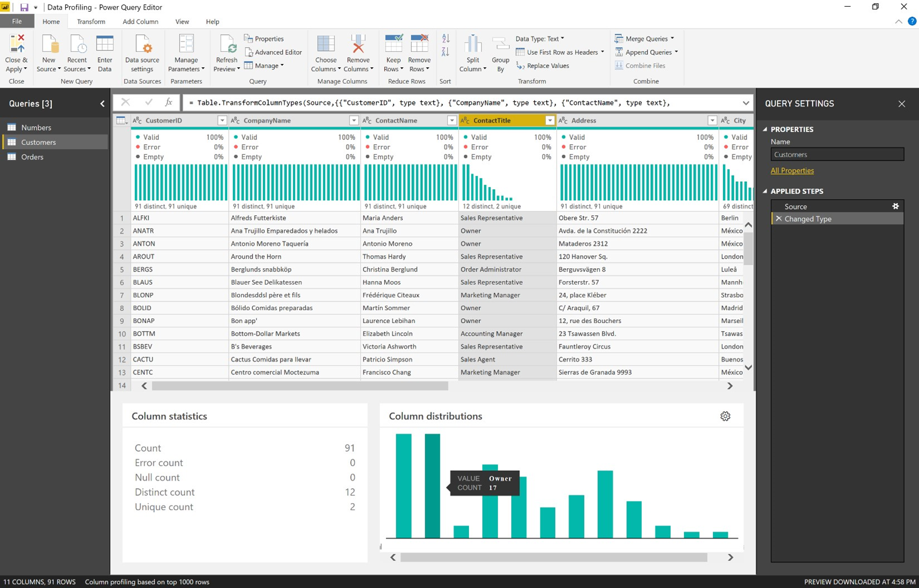919x588 pixels.
Task: Open the Advanced Editor
Action: [274, 52]
